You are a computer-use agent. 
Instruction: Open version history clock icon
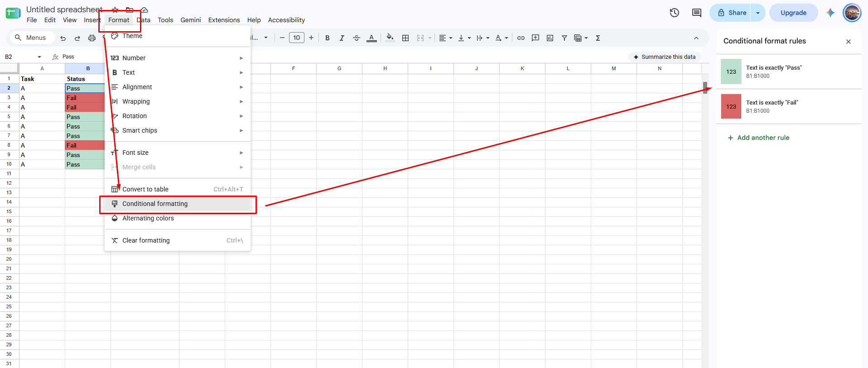tap(675, 13)
